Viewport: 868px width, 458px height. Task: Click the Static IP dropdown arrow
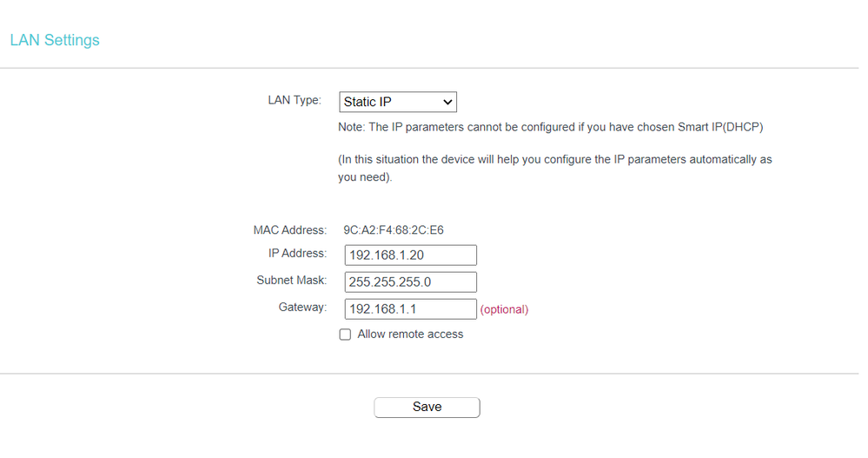447,103
